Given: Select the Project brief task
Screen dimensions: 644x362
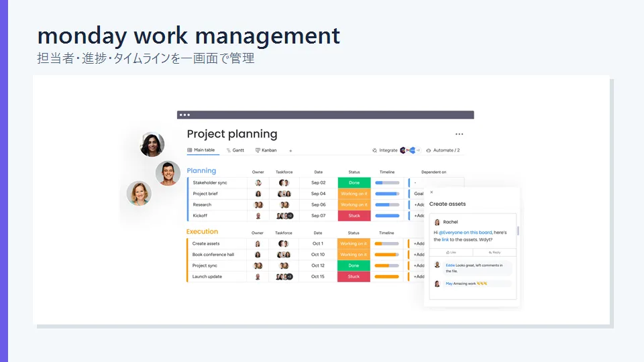Looking at the screenshot, I should [205, 194].
